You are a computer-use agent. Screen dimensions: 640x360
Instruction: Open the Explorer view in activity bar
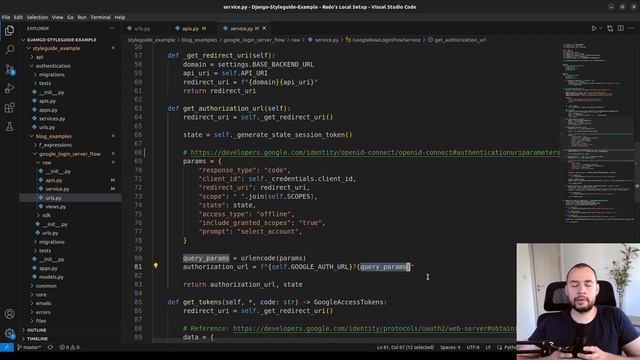pos(9,31)
